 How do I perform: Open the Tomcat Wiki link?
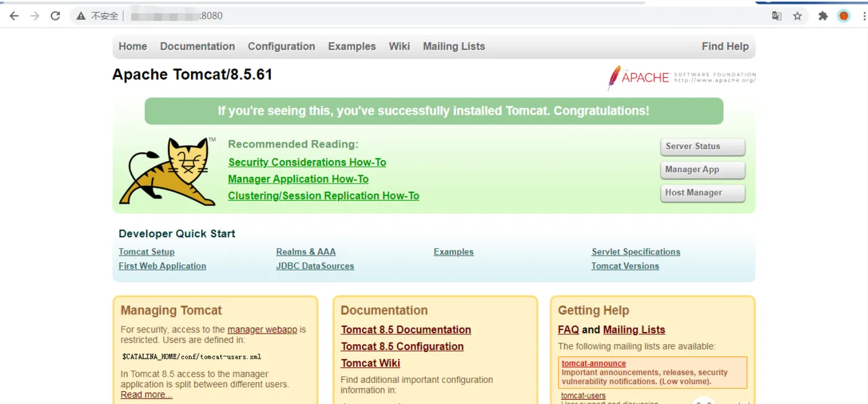pos(371,364)
